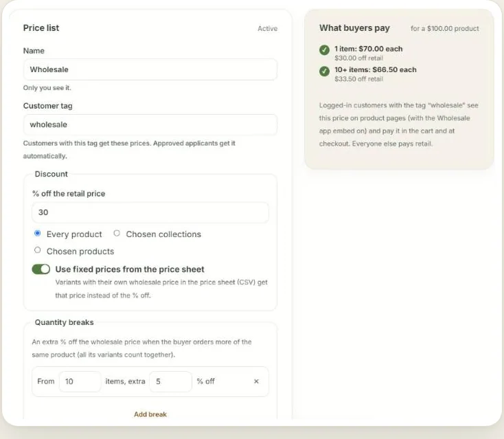Click the Active status label
The height and width of the screenshot is (439, 504).
267,29
